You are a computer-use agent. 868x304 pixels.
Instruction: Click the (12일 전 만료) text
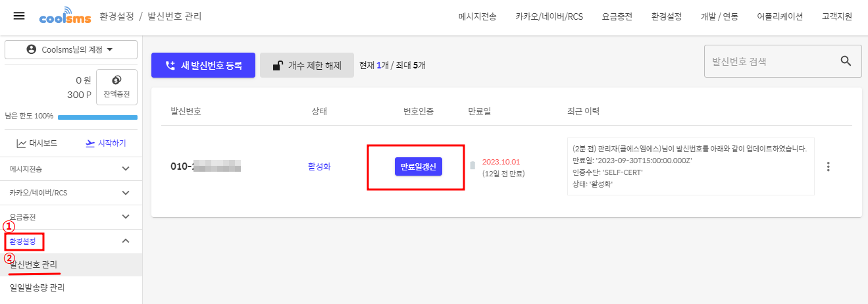(x=503, y=174)
